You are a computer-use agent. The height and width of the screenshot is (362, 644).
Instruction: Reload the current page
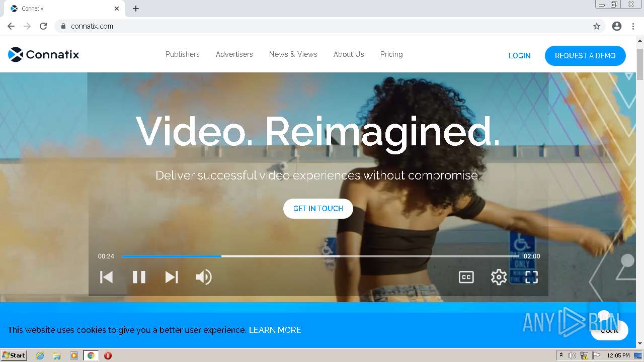[43, 26]
